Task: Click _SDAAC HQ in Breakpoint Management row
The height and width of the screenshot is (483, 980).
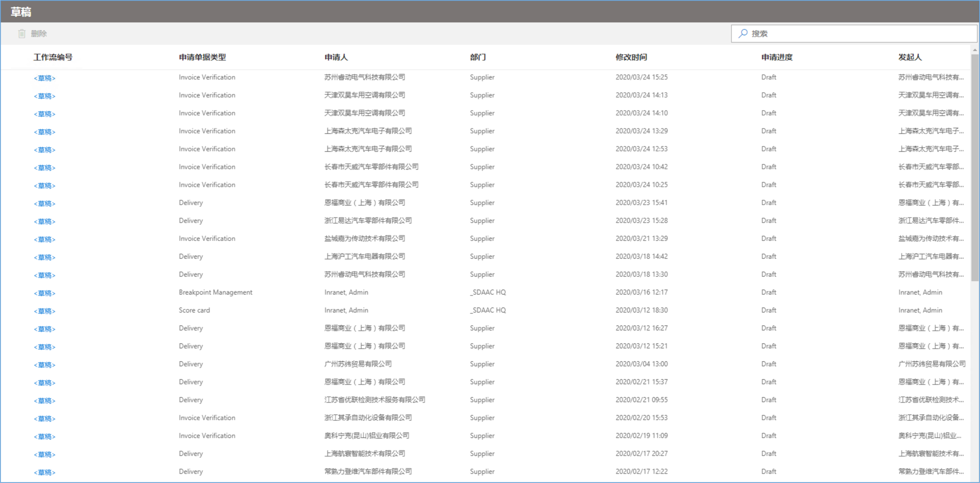Action: [488, 292]
